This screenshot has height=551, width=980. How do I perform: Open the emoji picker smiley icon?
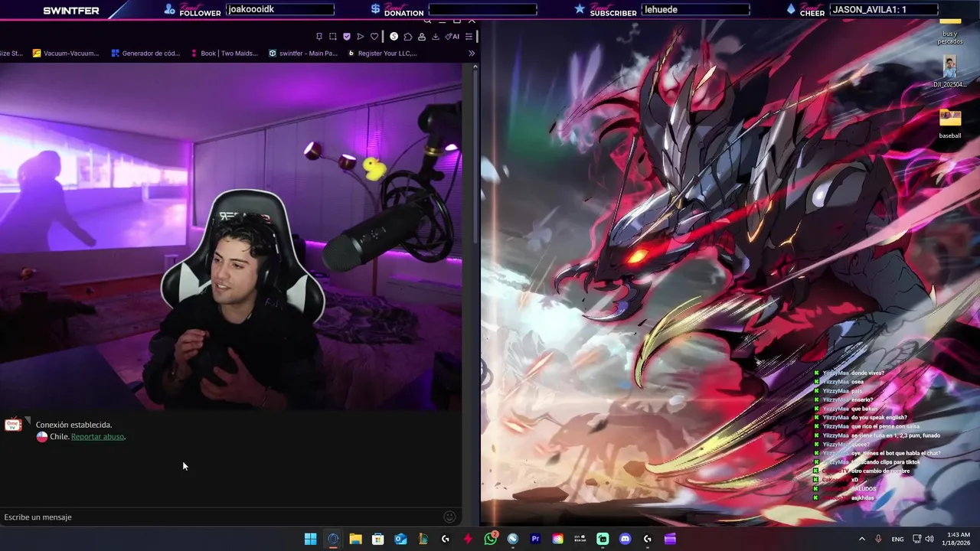[449, 517]
